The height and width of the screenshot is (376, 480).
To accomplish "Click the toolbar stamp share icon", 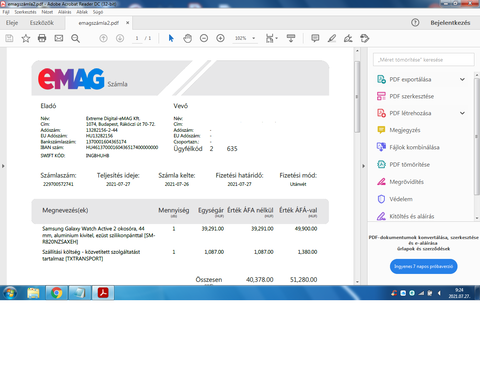I will (365, 38).
